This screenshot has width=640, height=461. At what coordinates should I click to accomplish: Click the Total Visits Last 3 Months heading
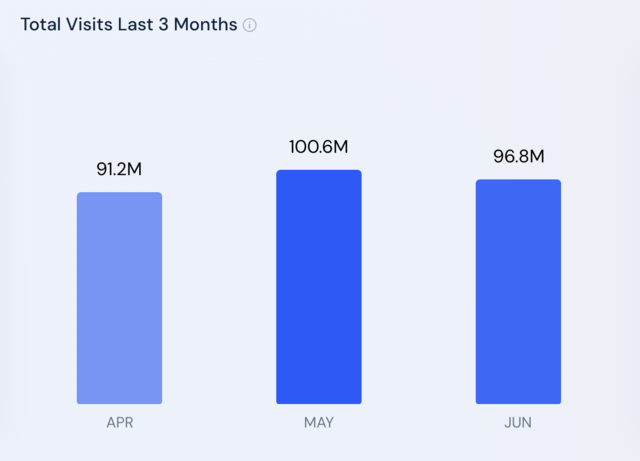129,24
